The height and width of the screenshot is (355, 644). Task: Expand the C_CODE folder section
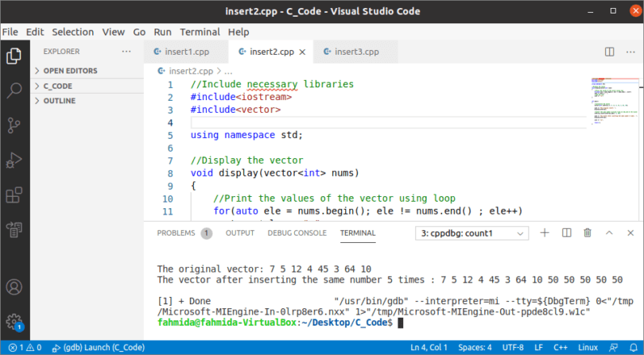57,86
